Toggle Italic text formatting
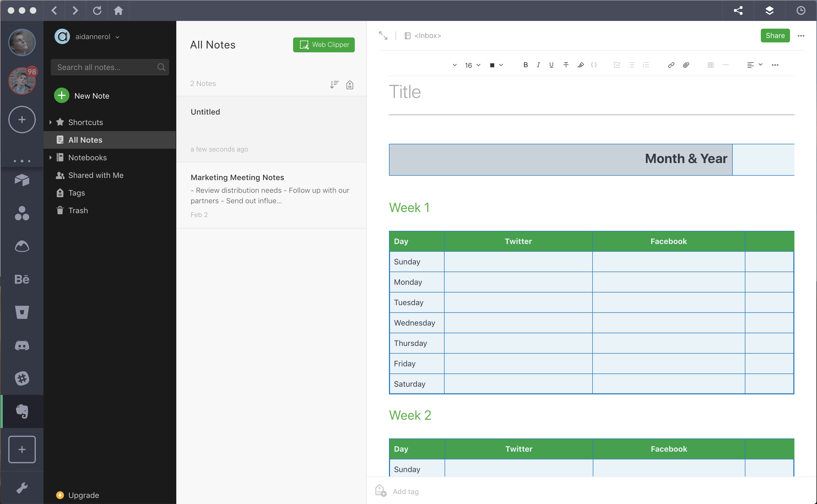 pos(538,65)
